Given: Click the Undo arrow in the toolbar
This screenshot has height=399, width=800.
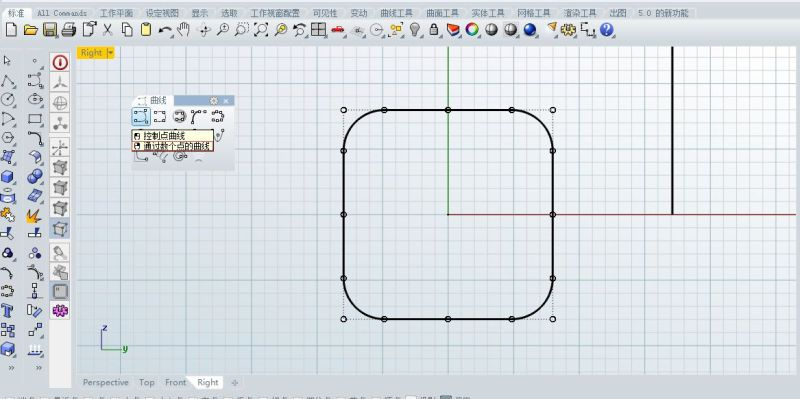Looking at the screenshot, I should click(x=165, y=30).
